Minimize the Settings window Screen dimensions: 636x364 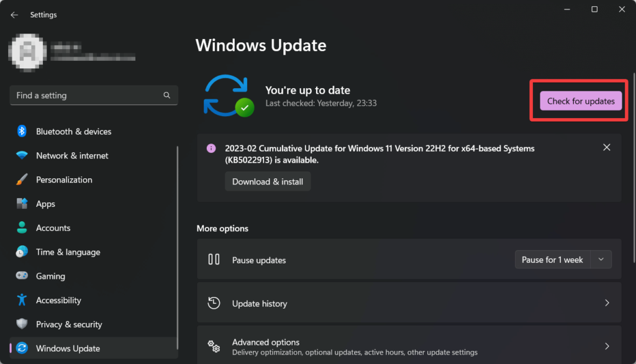tap(567, 9)
